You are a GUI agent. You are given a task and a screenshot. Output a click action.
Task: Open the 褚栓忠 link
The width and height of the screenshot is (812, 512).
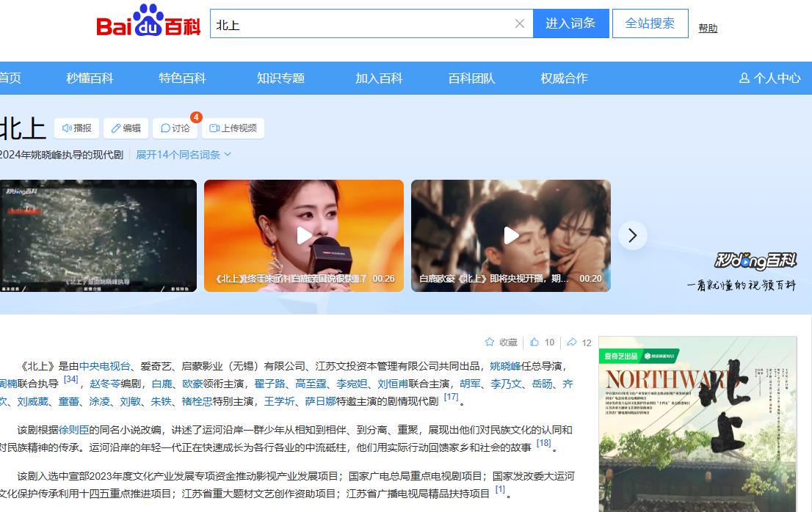coord(197,401)
